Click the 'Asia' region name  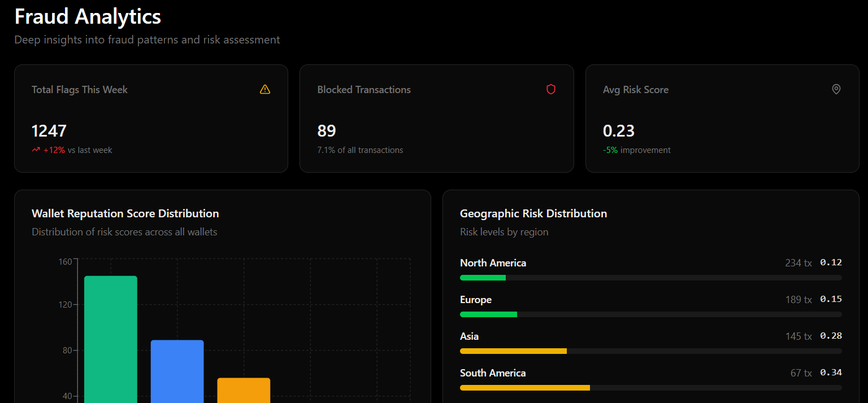pos(469,336)
